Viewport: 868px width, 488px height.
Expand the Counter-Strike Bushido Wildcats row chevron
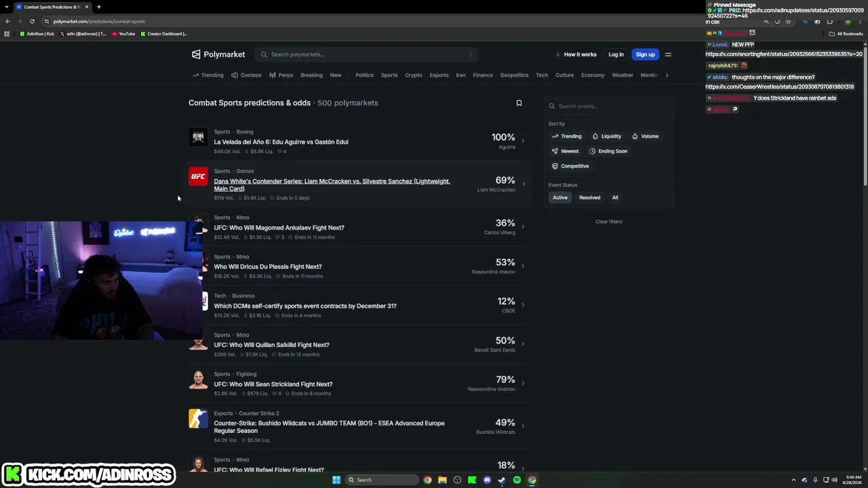click(523, 426)
